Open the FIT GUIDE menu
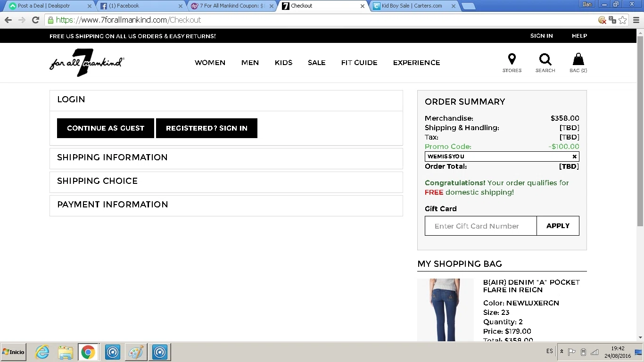644x362 pixels. [359, 63]
